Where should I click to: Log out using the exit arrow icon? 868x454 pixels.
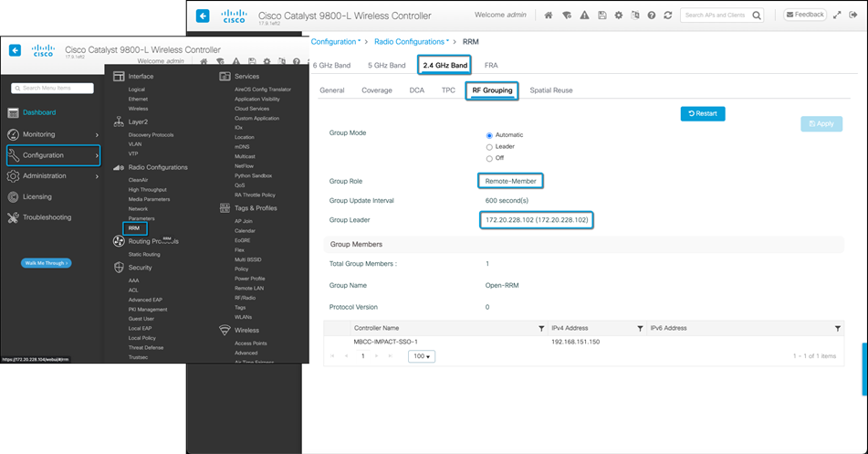853,15
